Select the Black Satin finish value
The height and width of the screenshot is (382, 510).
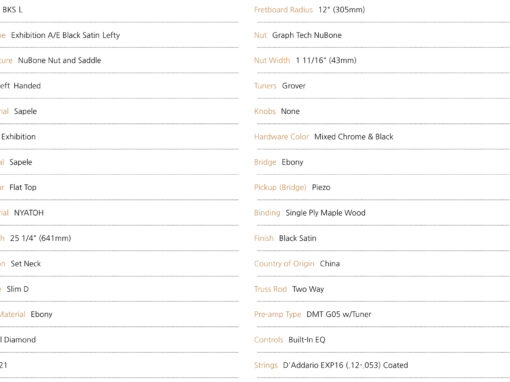297,238
